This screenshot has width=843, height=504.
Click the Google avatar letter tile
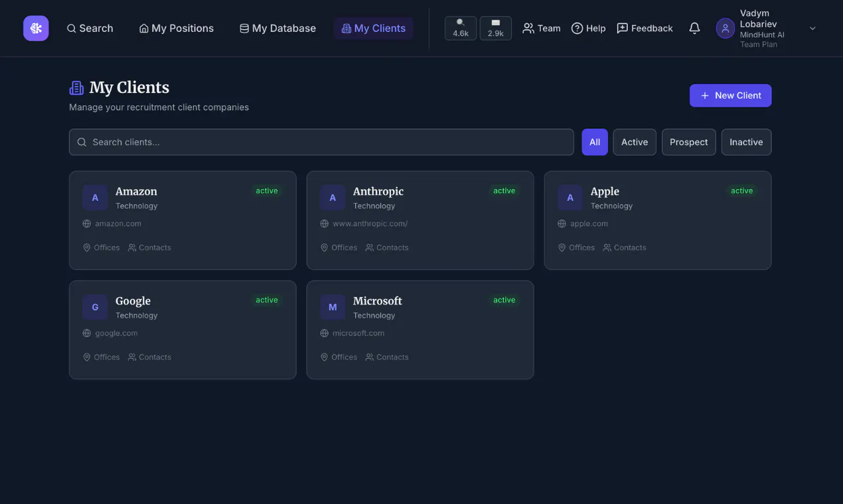95,307
